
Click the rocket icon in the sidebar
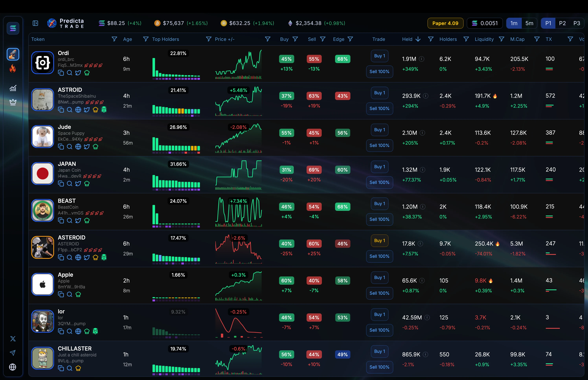point(13,54)
